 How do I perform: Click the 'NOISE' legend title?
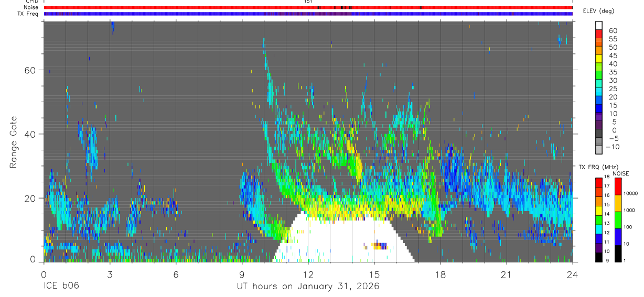pyautogui.click(x=620, y=173)
